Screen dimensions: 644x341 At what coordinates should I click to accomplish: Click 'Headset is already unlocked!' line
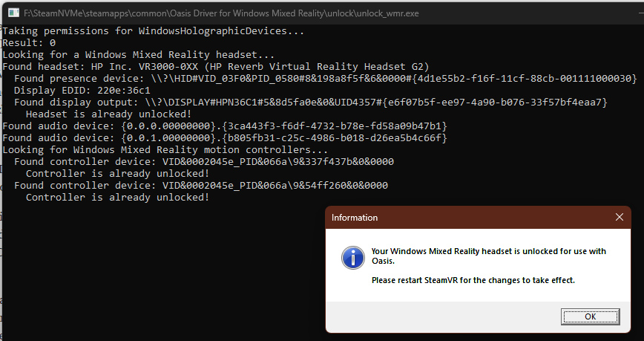[108, 114]
